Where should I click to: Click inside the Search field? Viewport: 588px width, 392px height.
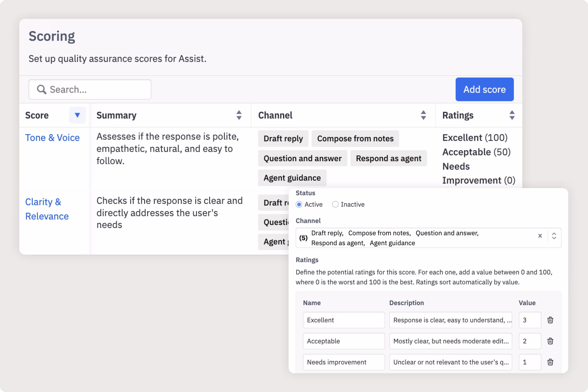[x=90, y=90]
